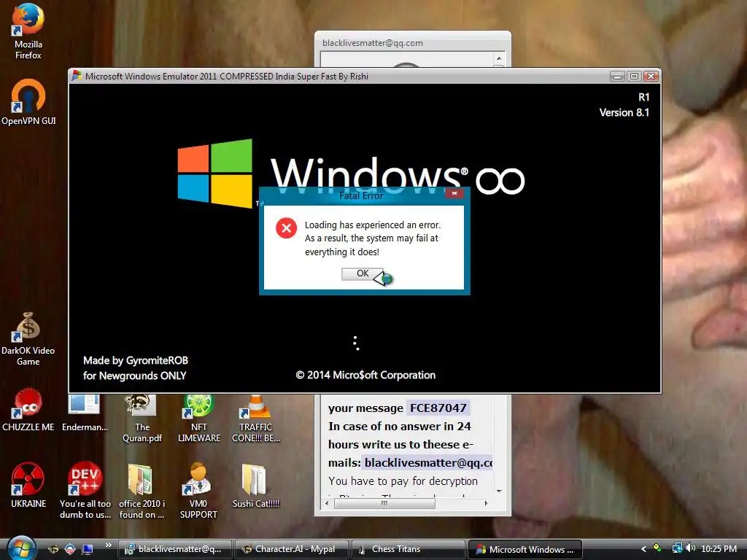
Task: Switch to Microsoft Windows taskbar button
Action: [525, 549]
